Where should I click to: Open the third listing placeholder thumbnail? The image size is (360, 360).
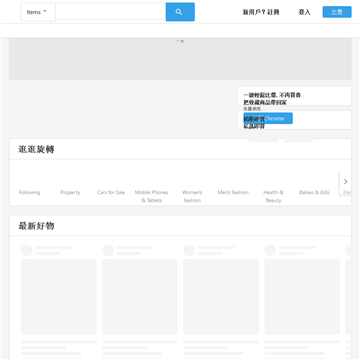tap(221, 297)
